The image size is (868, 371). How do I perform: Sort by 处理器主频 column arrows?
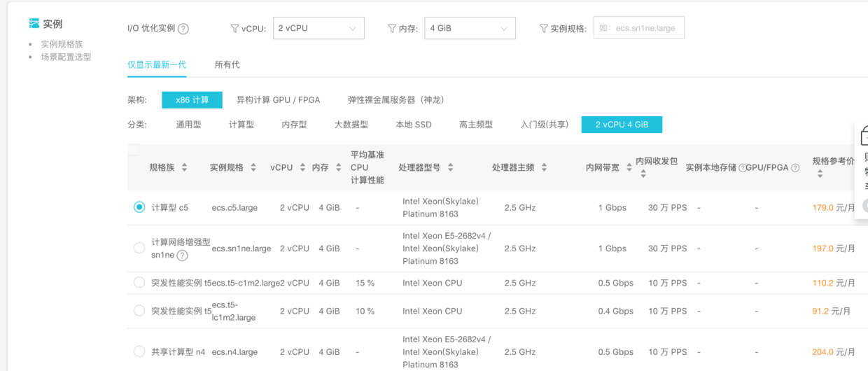click(544, 167)
